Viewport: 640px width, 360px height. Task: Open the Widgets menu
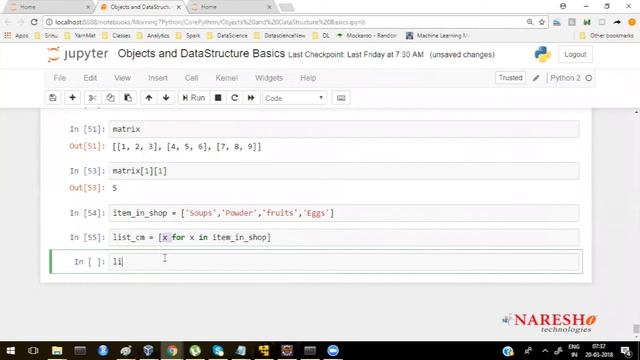(269, 78)
